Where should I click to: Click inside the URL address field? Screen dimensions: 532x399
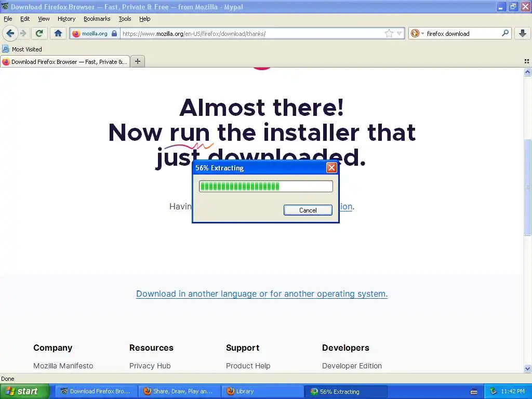coord(253,34)
